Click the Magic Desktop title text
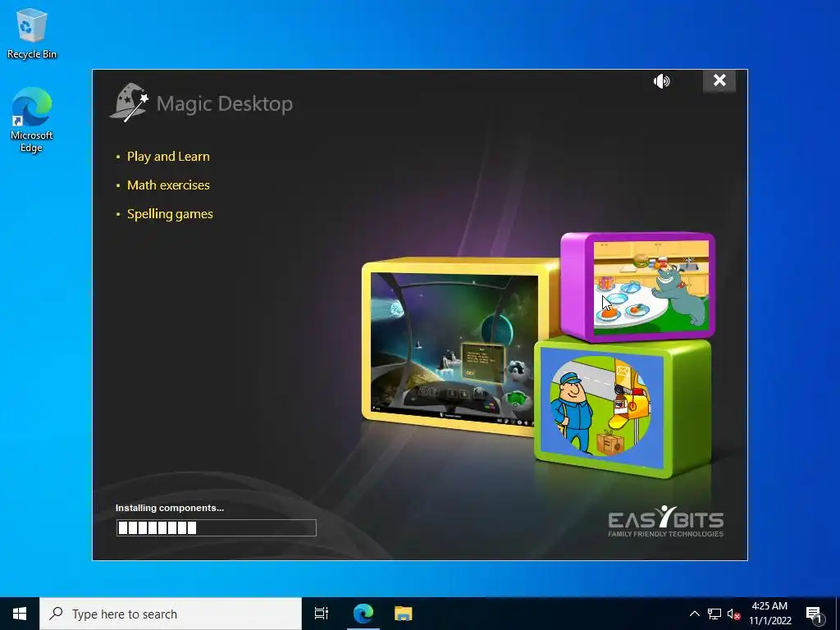 click(x=225, y=103)
